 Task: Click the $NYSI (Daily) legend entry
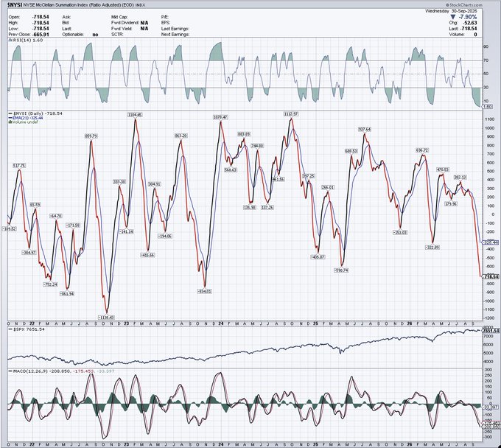pyautogui.click(x=35, y=113)
